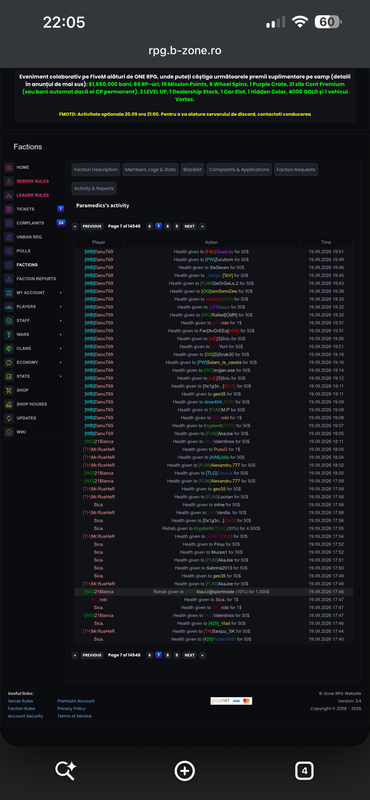Screen dimensions: 370x800
Task: Expand the Wars submenu arrow
Action: [x=61, y=335]
